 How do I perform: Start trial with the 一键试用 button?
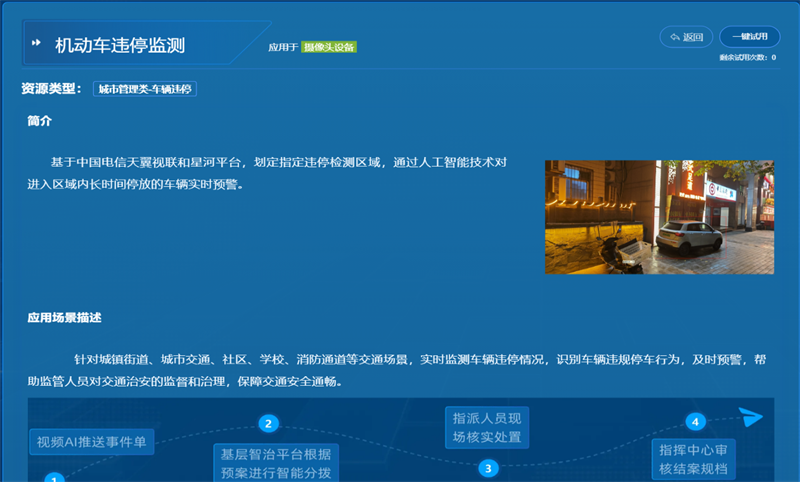749,37
